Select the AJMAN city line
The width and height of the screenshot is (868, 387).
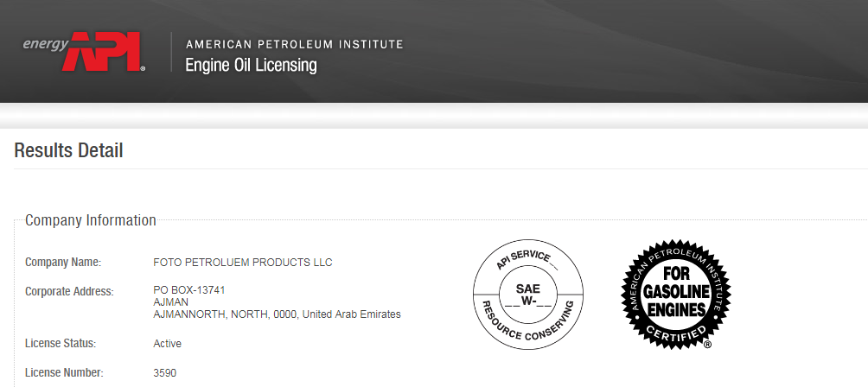coord(170,302)
